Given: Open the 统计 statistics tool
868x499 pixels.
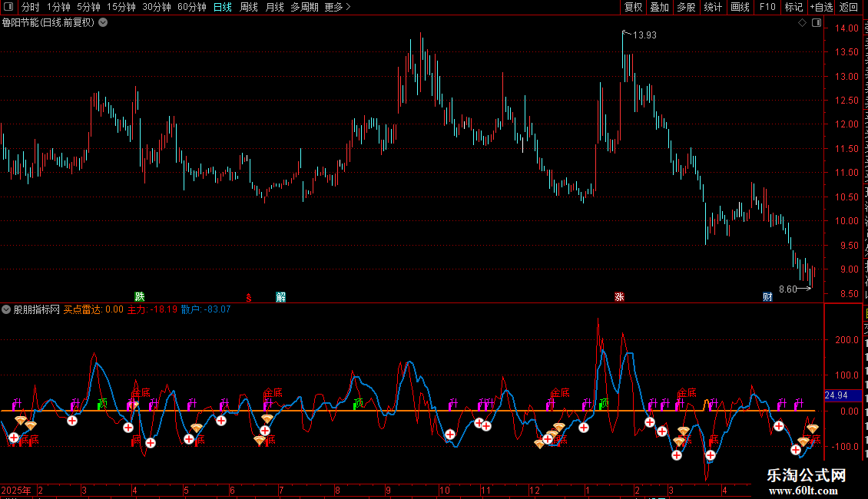Looking at the screenshot, I should pyautogui.click(x=712, y=7).
